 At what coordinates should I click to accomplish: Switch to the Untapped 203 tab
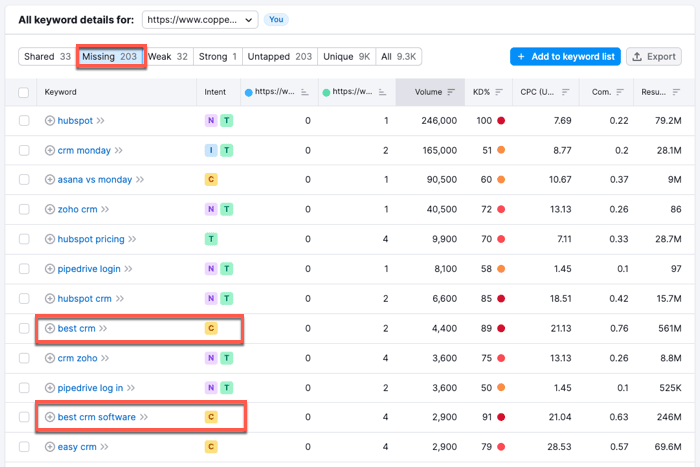279,57
